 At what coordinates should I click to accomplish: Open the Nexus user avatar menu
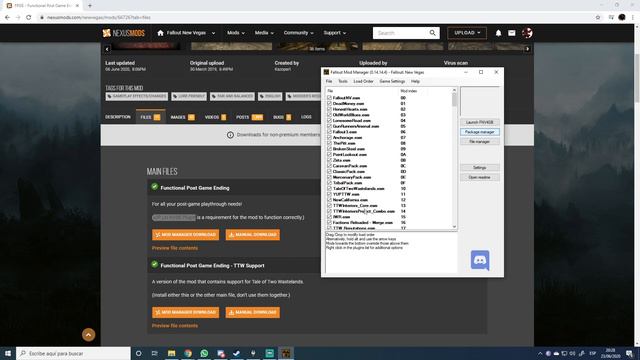tap(527, 33)
